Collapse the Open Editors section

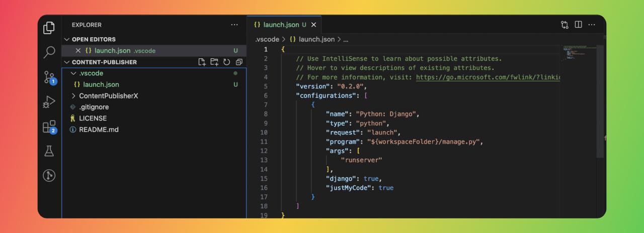tap(67, 39)
